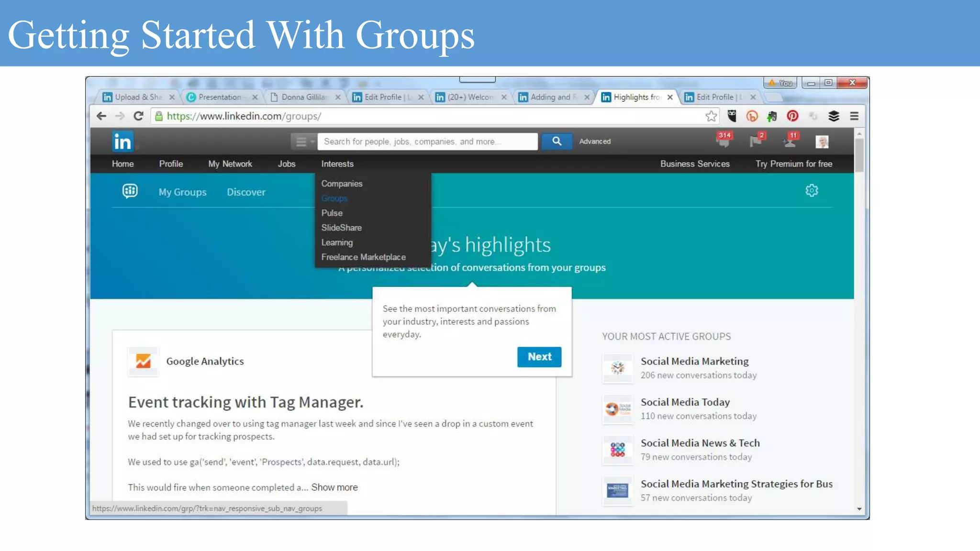Switch to My Groups tab
The image size is (980, 551).
(182, 192)
